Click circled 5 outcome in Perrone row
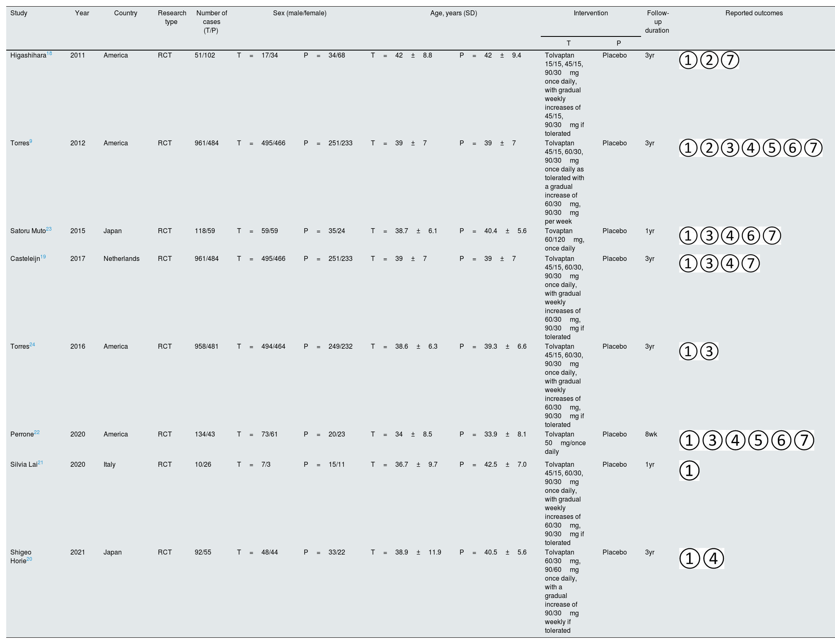 tap(758, 440)
